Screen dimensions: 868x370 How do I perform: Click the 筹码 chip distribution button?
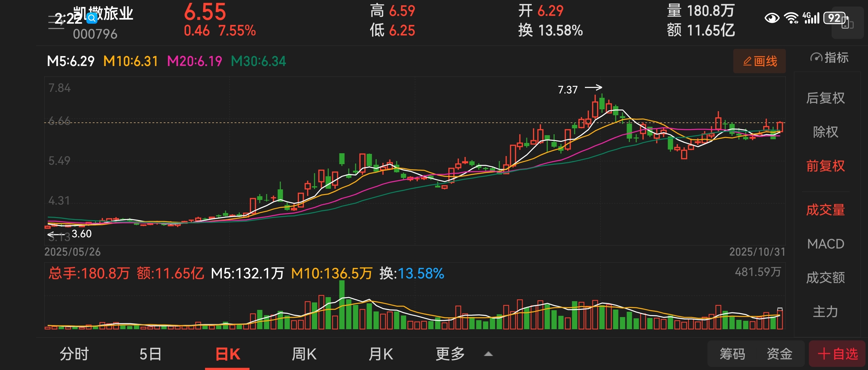732,354
